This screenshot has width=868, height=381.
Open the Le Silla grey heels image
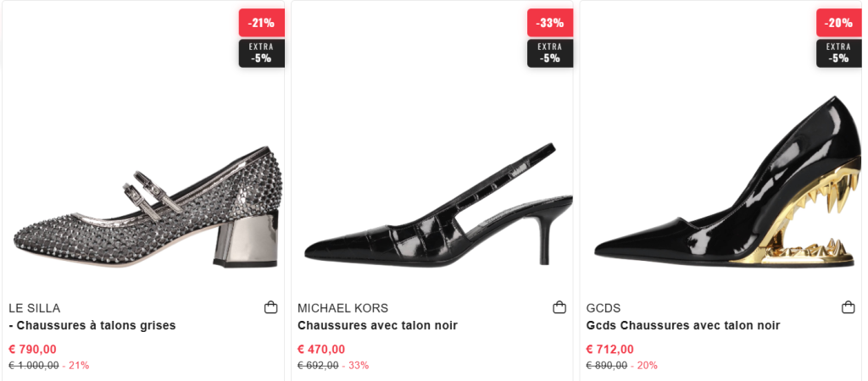[144, 207]
